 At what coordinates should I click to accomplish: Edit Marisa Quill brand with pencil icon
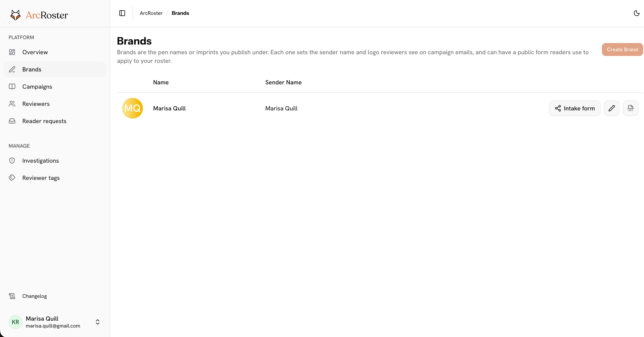click(612, 108)
